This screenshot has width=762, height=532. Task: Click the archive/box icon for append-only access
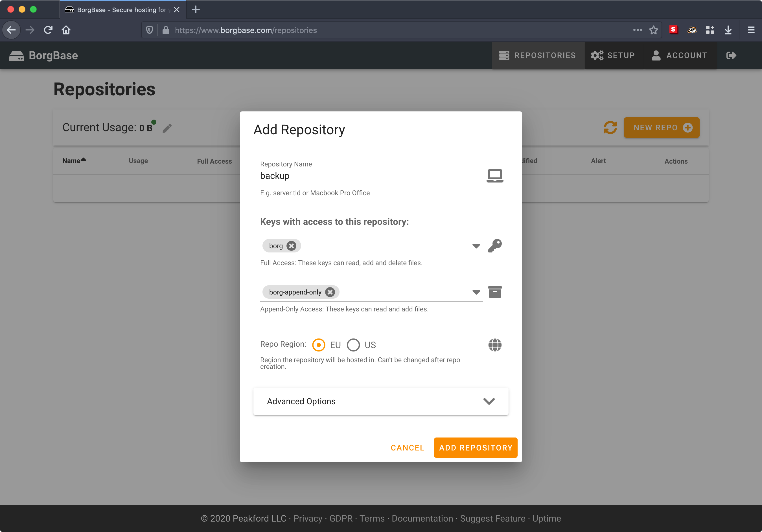point(494,292)
